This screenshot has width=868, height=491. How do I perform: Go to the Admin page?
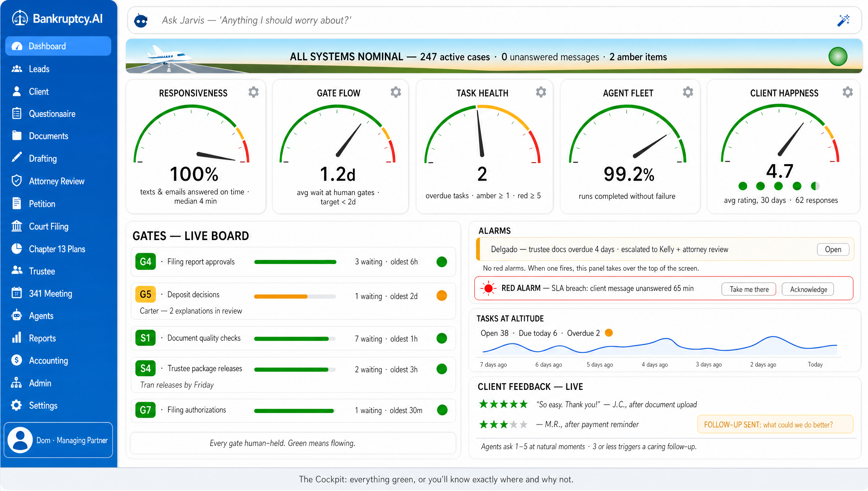[x=58, y=383]
